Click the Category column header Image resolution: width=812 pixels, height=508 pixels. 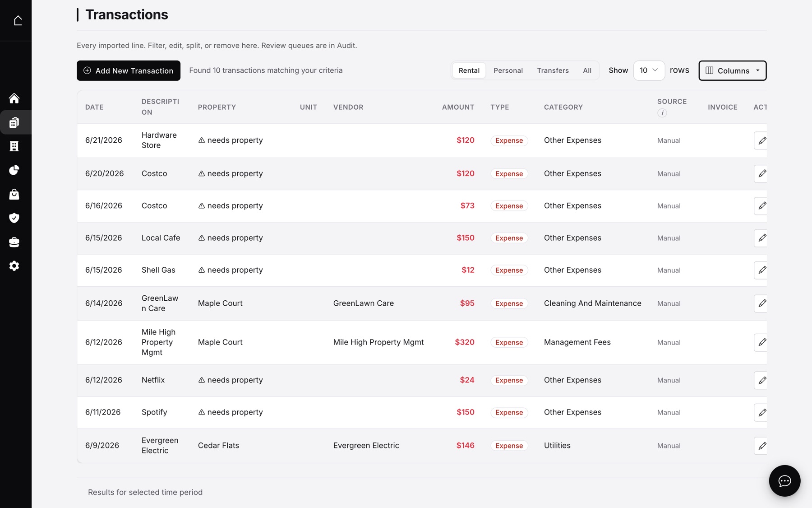(563, 107)
